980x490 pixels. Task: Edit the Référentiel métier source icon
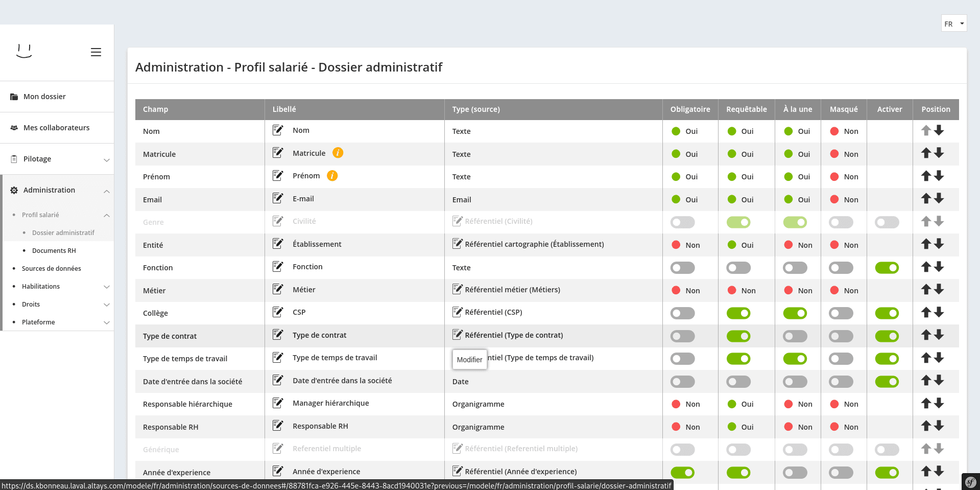click(458, 290)
